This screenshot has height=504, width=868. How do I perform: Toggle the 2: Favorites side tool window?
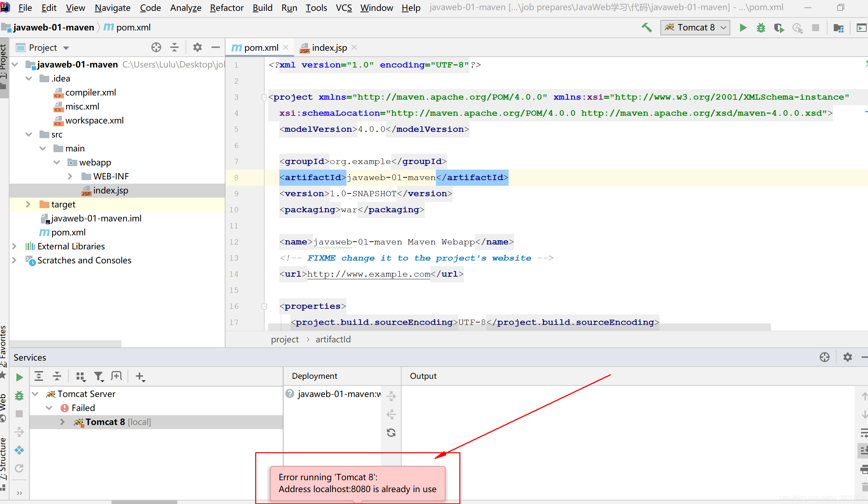3,346
